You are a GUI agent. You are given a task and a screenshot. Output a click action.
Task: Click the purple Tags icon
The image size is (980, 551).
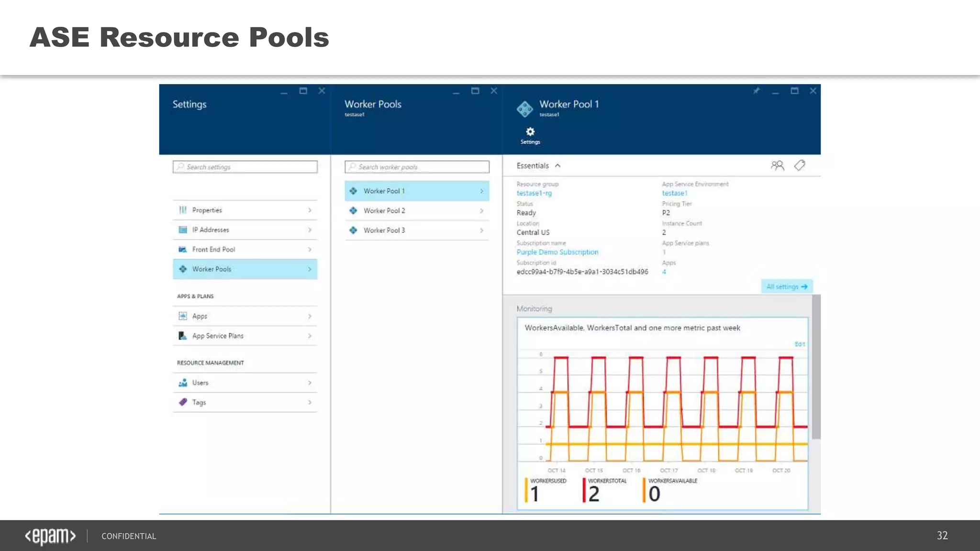182,402
